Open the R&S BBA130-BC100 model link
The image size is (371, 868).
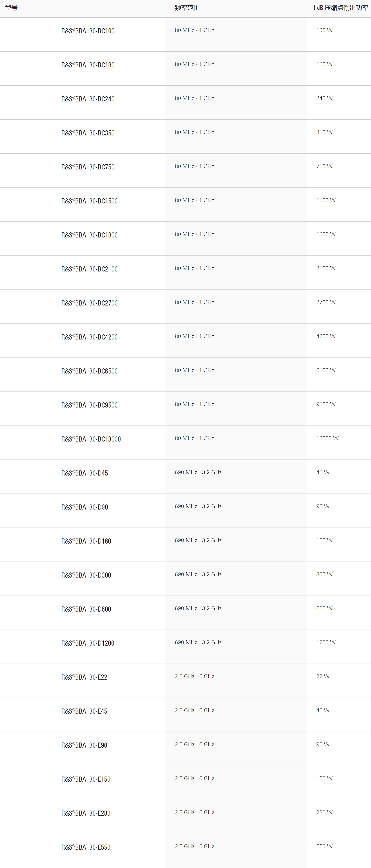pos(88,31)
